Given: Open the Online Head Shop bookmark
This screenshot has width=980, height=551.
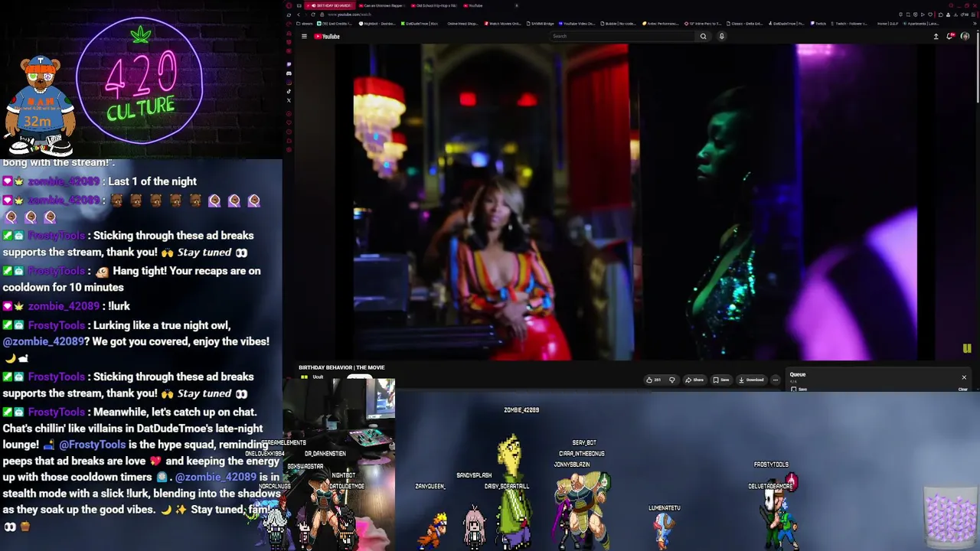Looking at the screenshot, I should click(462, 24).
